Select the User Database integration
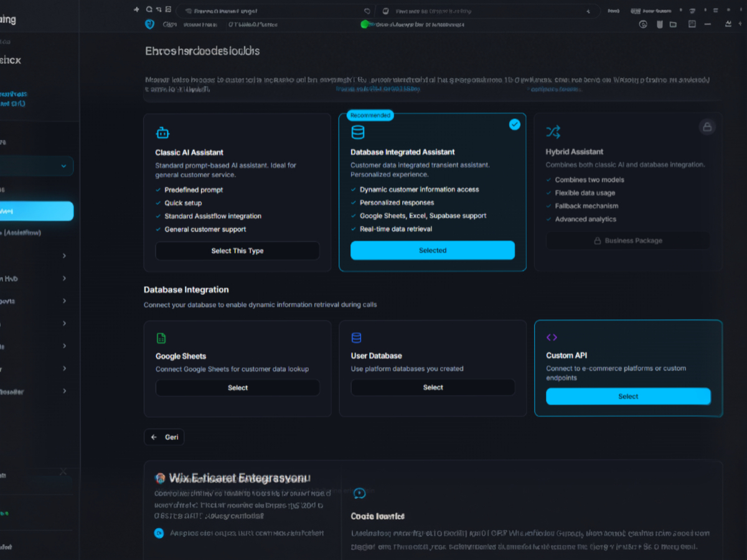 pos(433,387)
